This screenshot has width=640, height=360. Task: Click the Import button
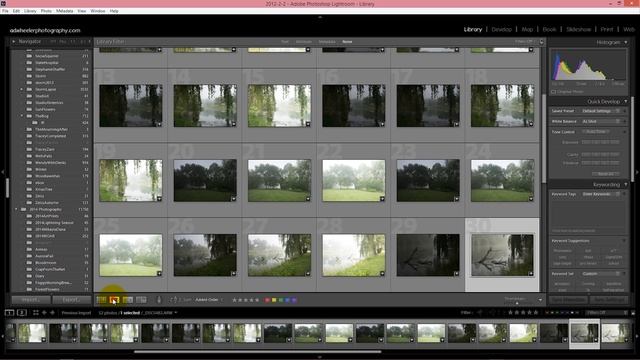tap(31, 300)
